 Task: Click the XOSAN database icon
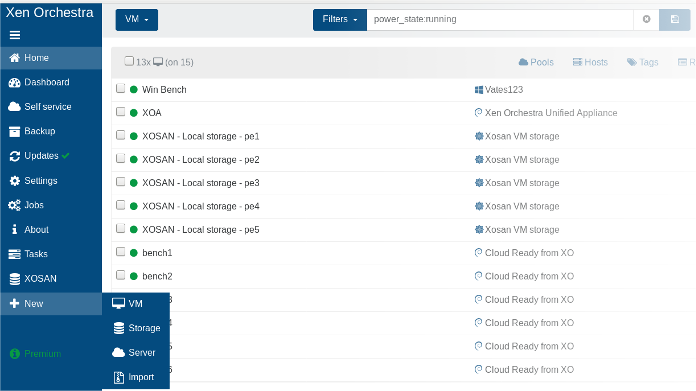tap(15, 279)
